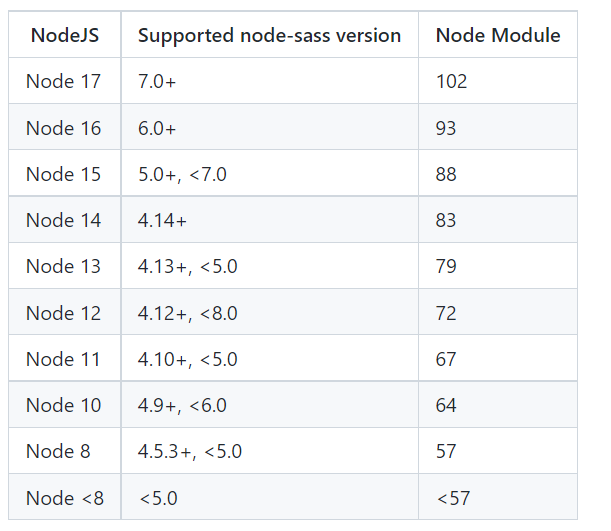Click the 4.12+, <8.0 version cell
Screen dimensions: 611x531
click(x=188, y=313)
